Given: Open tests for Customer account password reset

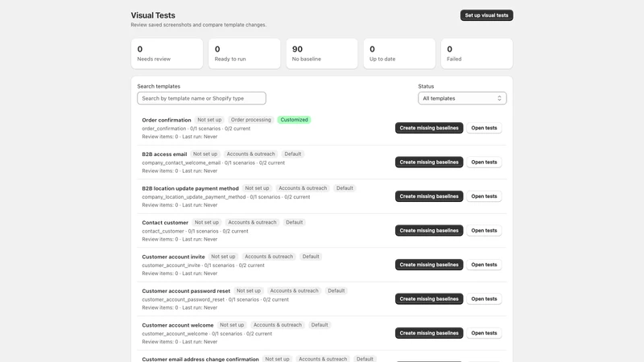Looking at the screenshot, I should point(484,298).
